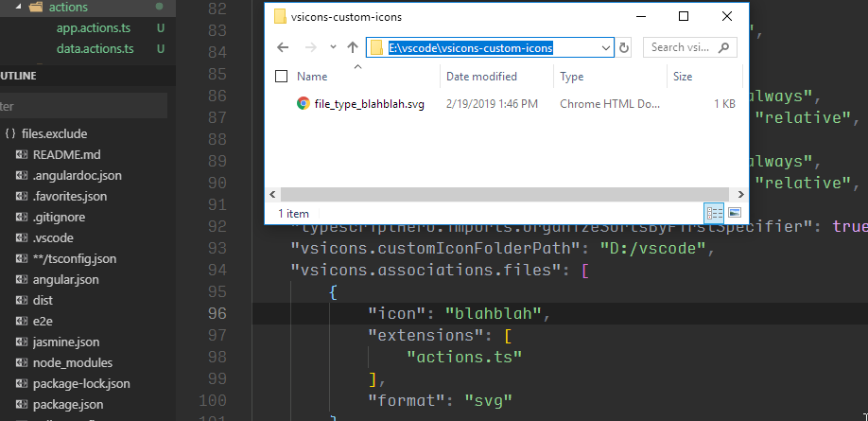Select angular.json outline entry

(66, 280)
